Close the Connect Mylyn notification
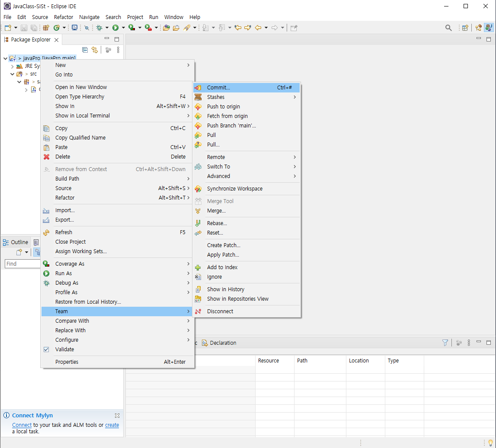Viewport: 496px width, 448px height. pos(117,416)
